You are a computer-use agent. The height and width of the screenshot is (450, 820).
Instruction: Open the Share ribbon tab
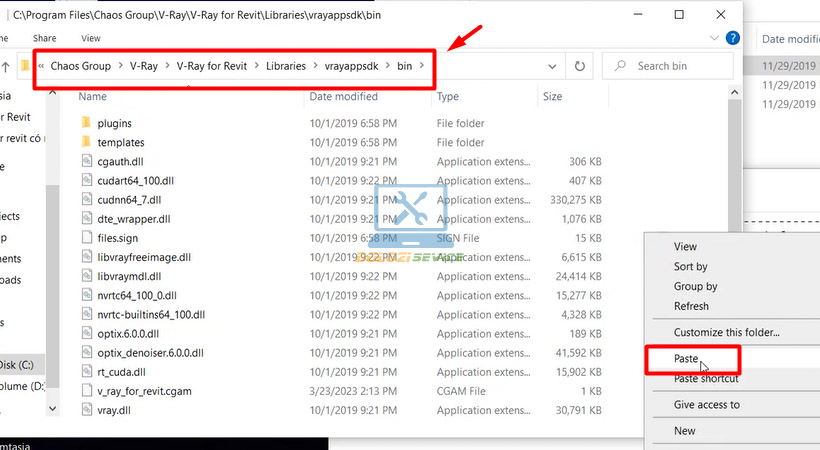click(x=44, y=38)
